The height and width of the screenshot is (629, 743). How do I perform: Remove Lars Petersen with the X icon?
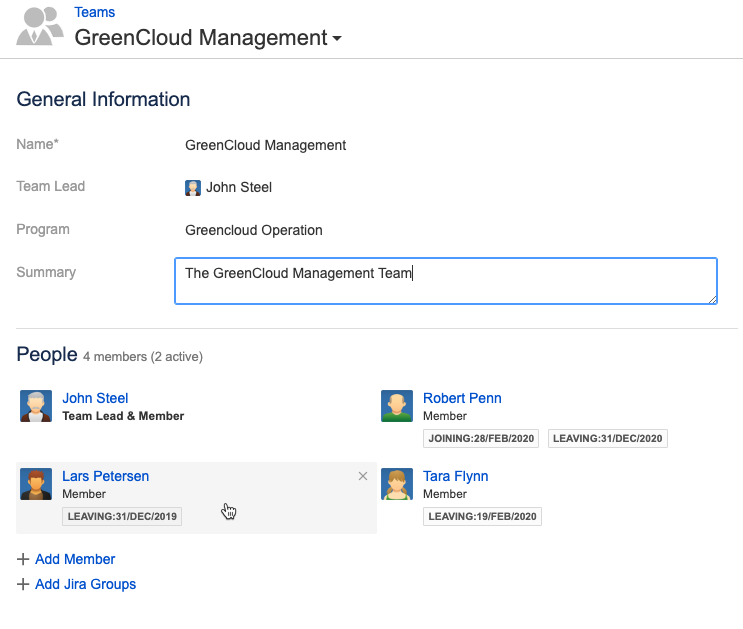coord(363,477)
